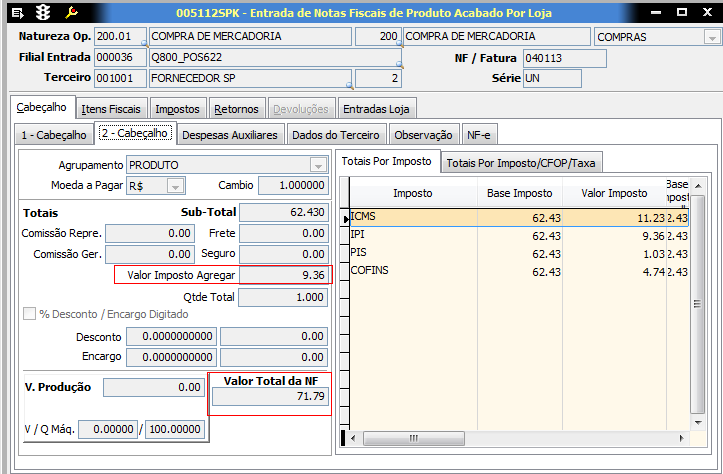723x474 pixels.
Task: Click the V. Produção value field
Action: pyautogui.click(x=154, y=388)
